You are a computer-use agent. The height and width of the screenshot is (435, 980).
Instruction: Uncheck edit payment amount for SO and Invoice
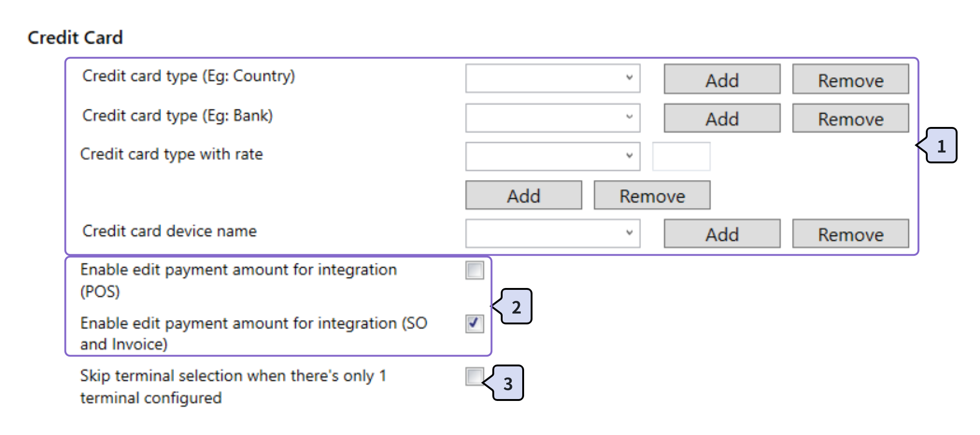coord(475,323)
